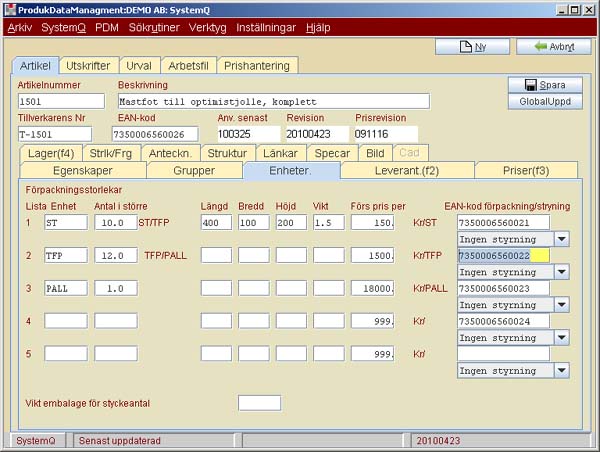Viewport: 600px width, 452px height.
Task: Open the Arkiv menu
Action: pyautogui.click(x=20, y=28)
